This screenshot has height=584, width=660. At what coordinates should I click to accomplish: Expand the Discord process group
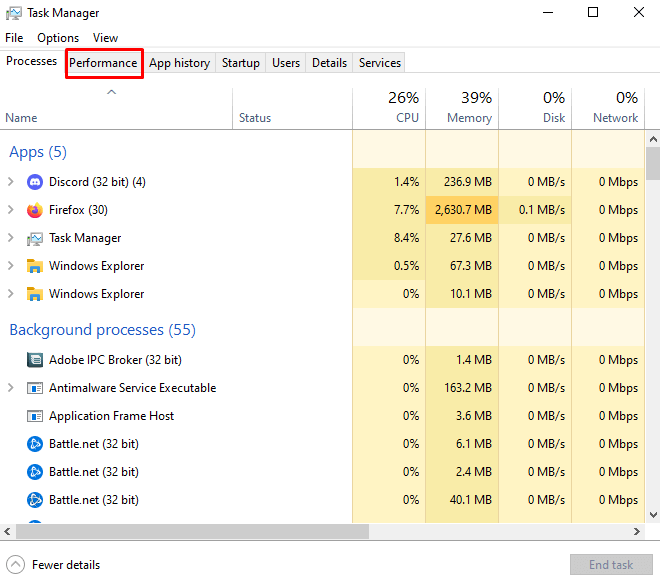tap(11, 182)
